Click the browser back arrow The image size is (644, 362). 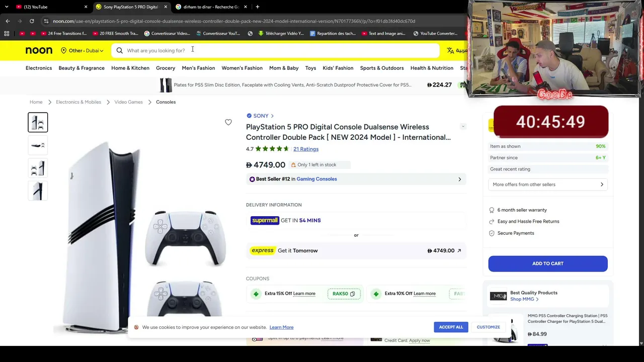[8, 21]
